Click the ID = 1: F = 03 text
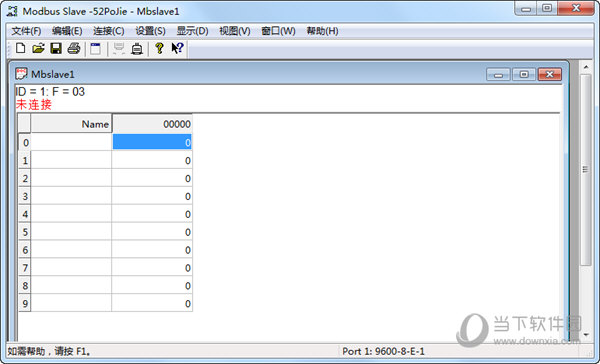 50,92
